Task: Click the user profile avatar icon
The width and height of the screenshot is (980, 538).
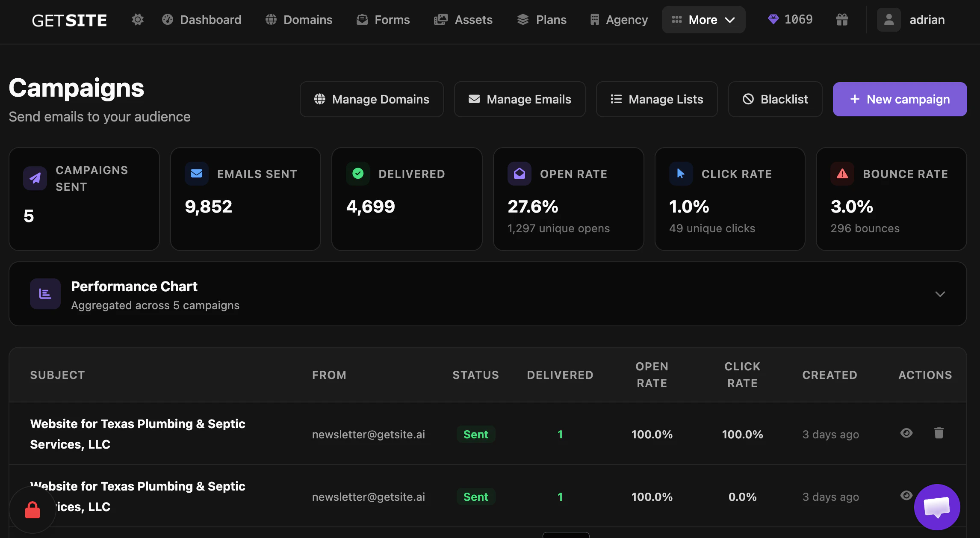Action: (888, 19)
